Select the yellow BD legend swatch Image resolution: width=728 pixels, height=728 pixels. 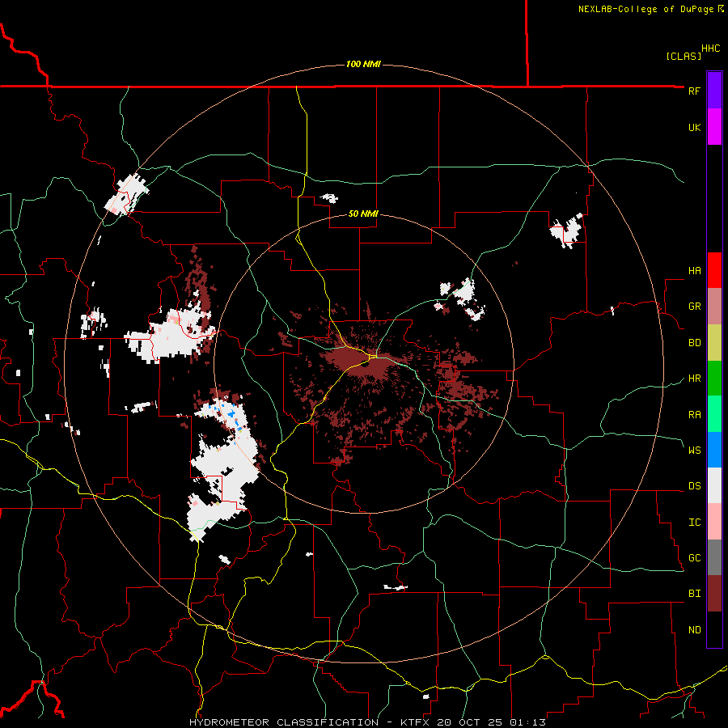click(714, 343)
